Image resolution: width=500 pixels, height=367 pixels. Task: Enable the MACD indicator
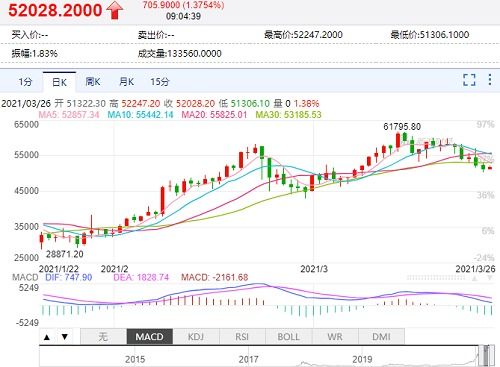(149, 337)
